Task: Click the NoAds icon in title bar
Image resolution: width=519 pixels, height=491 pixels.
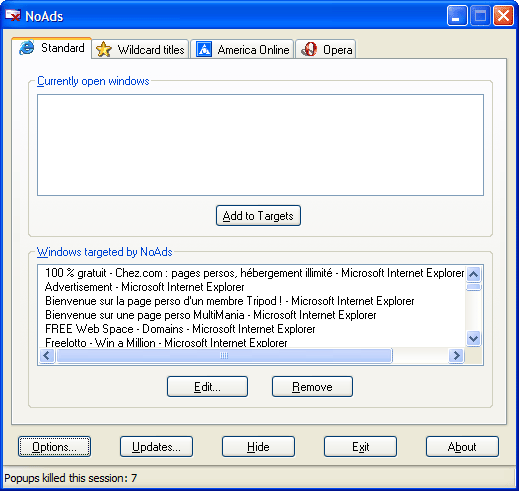Action: coord(13,15)
